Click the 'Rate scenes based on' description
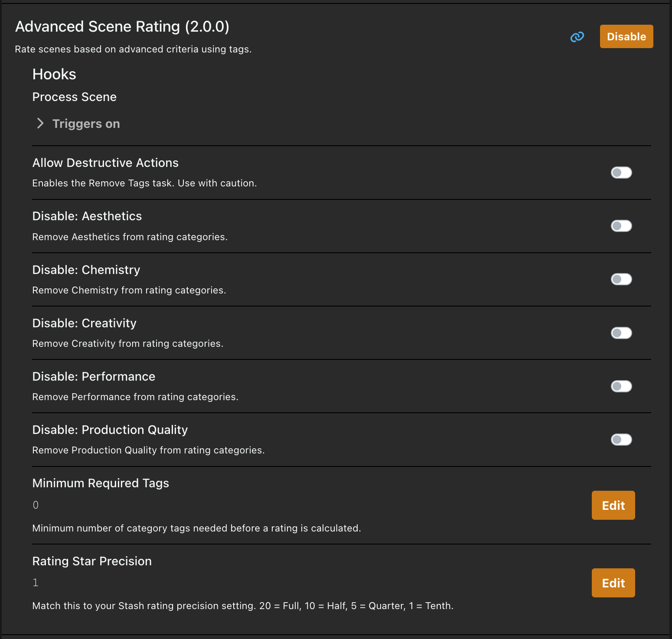The width and height of the screenshot is (672, 639). [133, 49]
